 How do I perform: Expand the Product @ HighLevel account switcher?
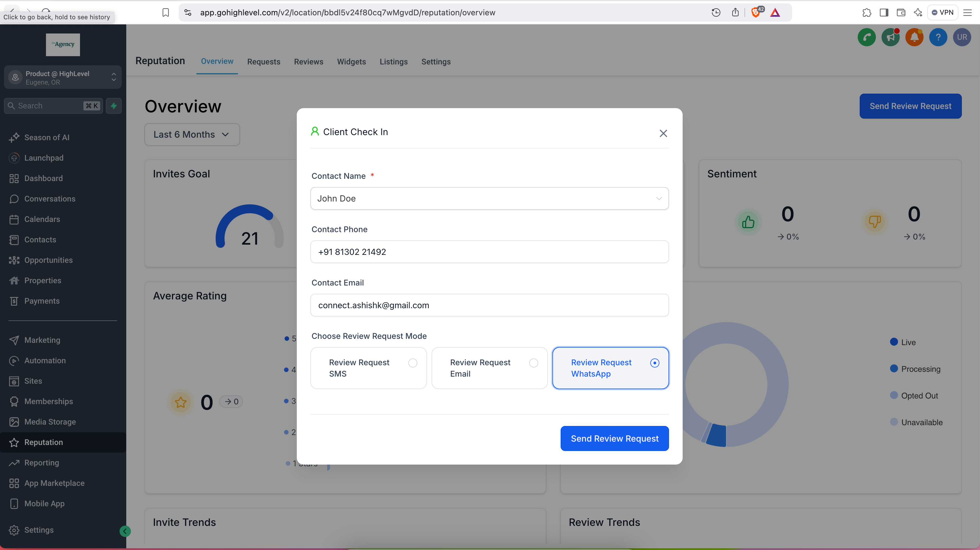coord(63,77)
